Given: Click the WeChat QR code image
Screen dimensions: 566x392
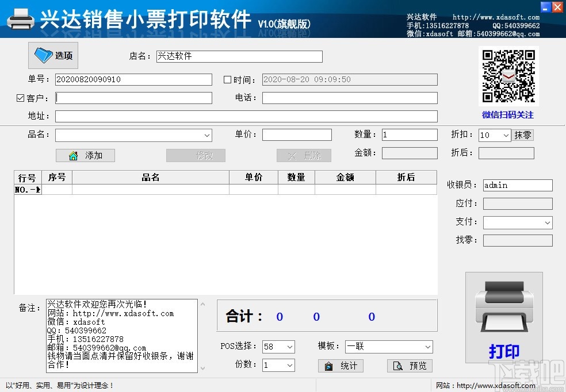Looking at the screenshot, I should [x=508, y=75].
